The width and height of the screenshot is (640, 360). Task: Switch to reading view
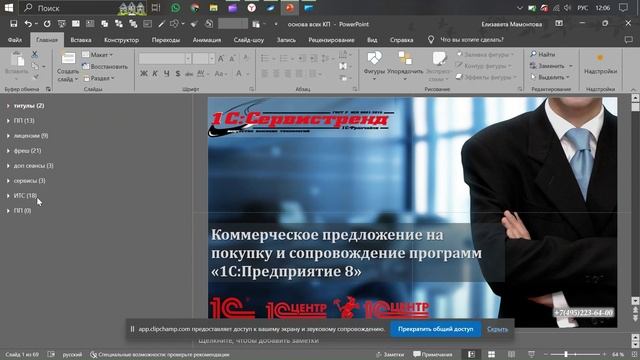(x=511, y=354)
